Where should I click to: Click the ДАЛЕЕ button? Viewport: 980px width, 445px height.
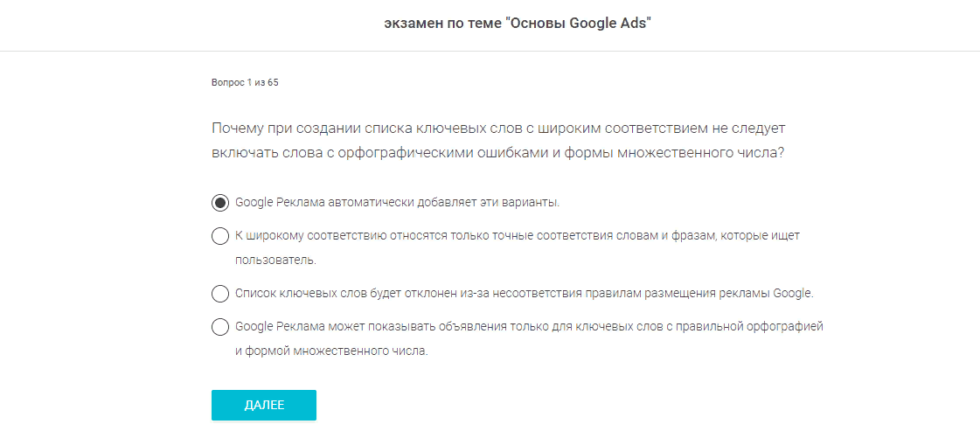pos(263,405)
